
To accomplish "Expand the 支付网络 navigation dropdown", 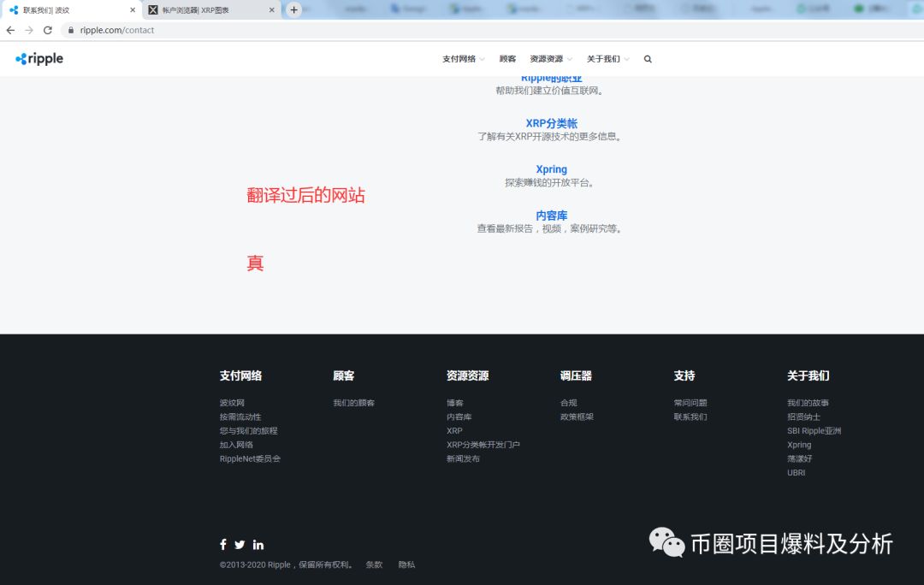I will tap(463, 59).
